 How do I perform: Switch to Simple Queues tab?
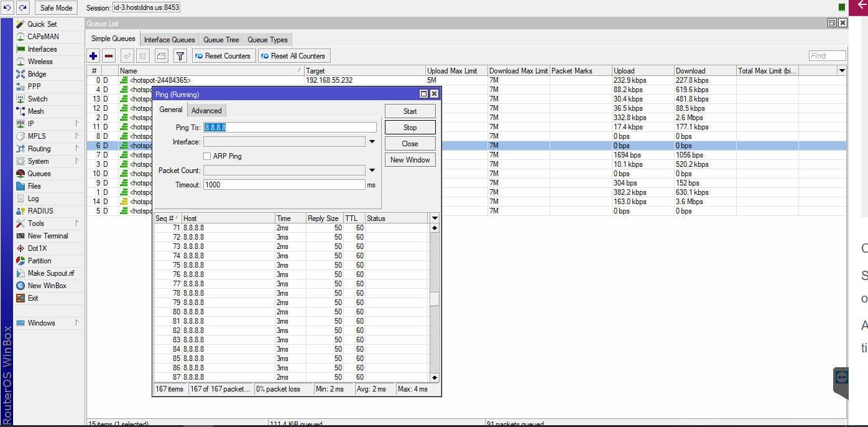tap(113, 39)
